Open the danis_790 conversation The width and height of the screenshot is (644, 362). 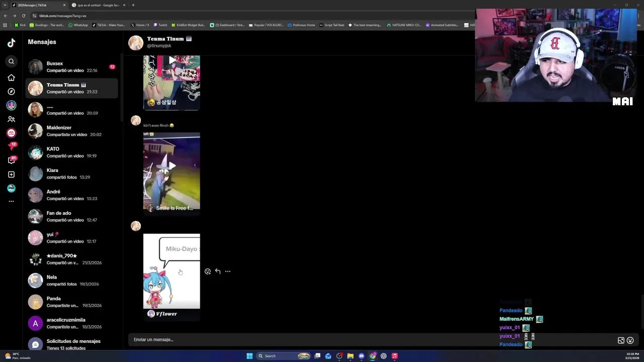pos(72,259)
